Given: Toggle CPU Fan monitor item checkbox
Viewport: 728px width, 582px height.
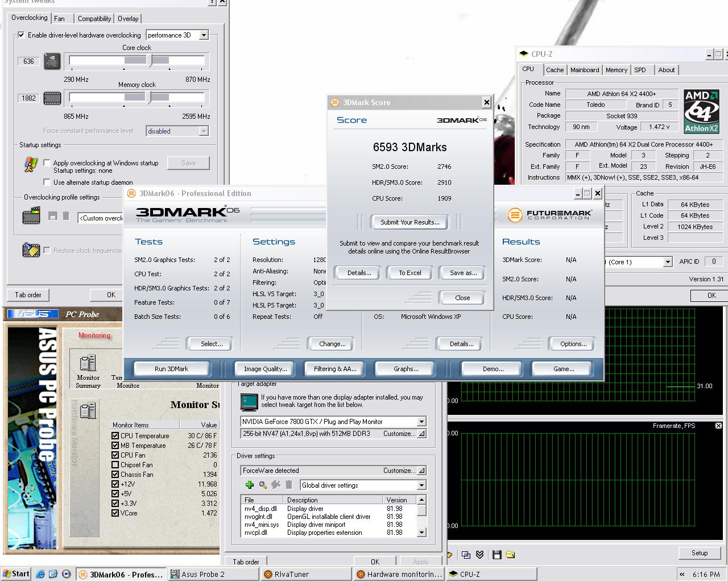Looking at the screenshot, I should tap(115, 455).
